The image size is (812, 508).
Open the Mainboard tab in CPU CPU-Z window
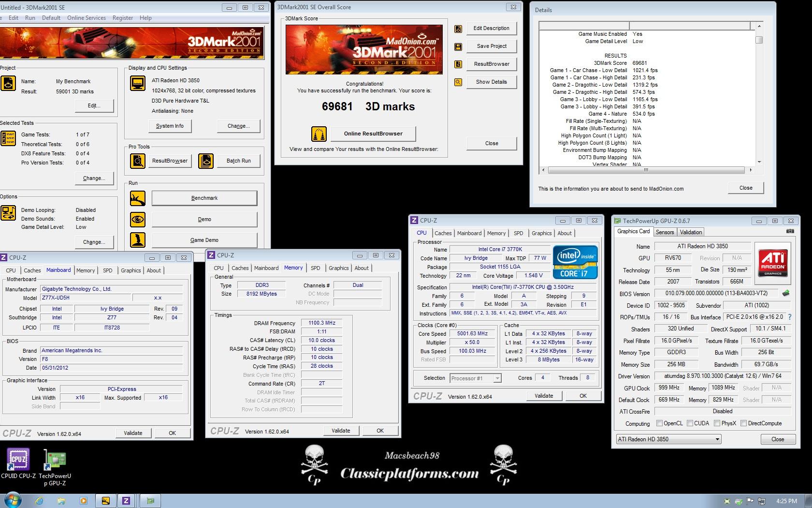(469, 233)
